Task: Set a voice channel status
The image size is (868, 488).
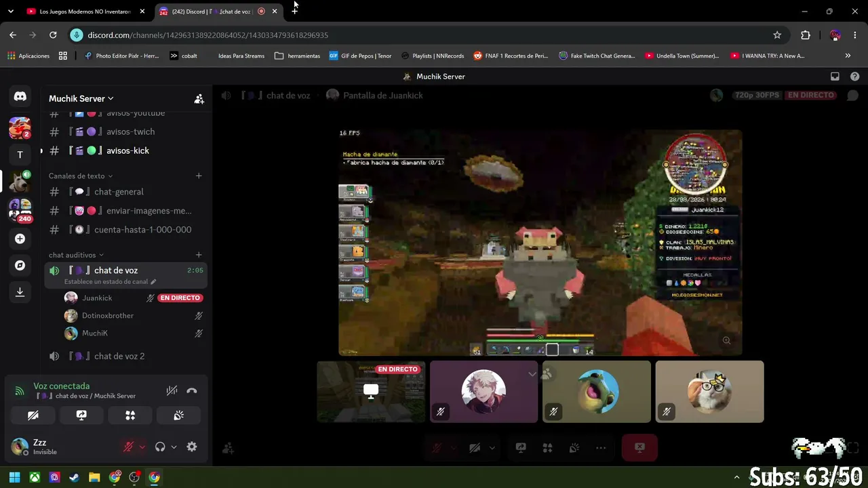Action: click(x=110, y=282)
